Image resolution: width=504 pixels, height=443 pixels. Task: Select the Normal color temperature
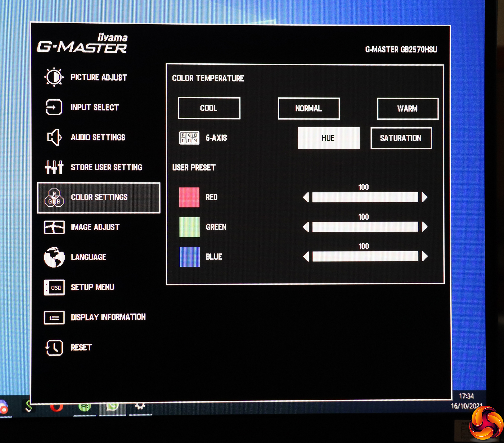(x=308, y=109)
